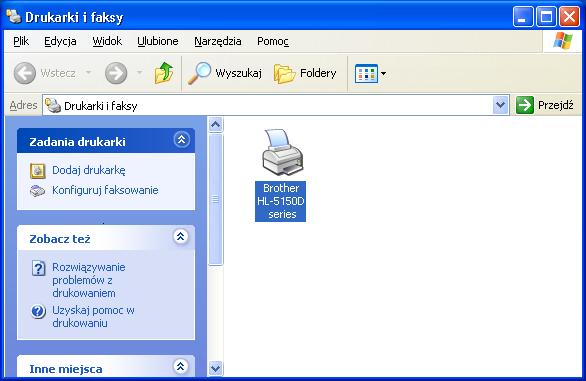586x381 pixels.
Task: Open the Wstecz history dropdown arrow
Action: pyautogui.click(x=89, y=73)
